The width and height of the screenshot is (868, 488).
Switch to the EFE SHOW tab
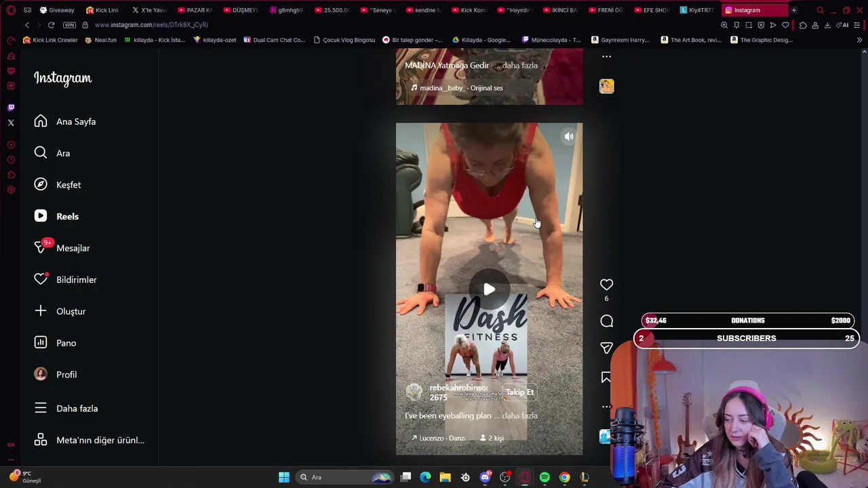pos(652,10)
